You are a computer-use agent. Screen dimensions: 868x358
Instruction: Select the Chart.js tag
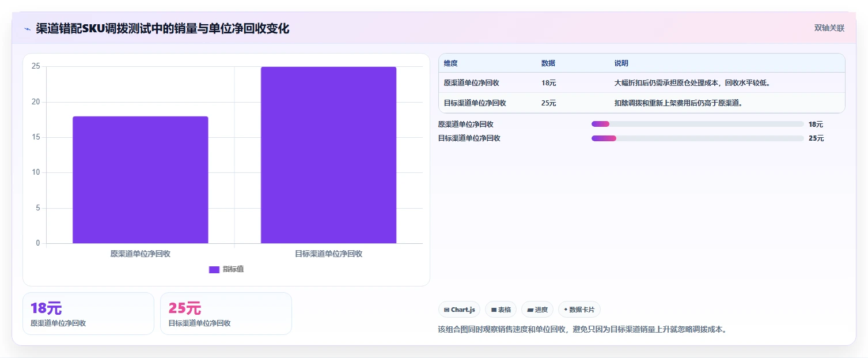pyautogui.click(x=459, y=310)
